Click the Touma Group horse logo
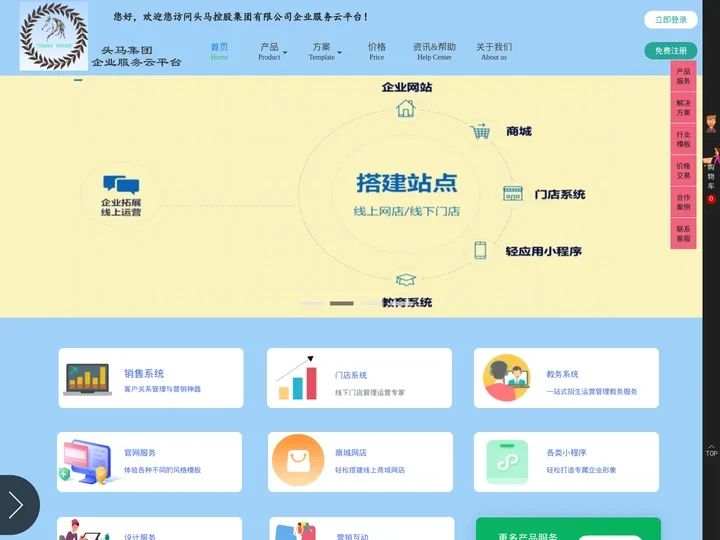This screenshot has height=540, width=720. [54, 36]
